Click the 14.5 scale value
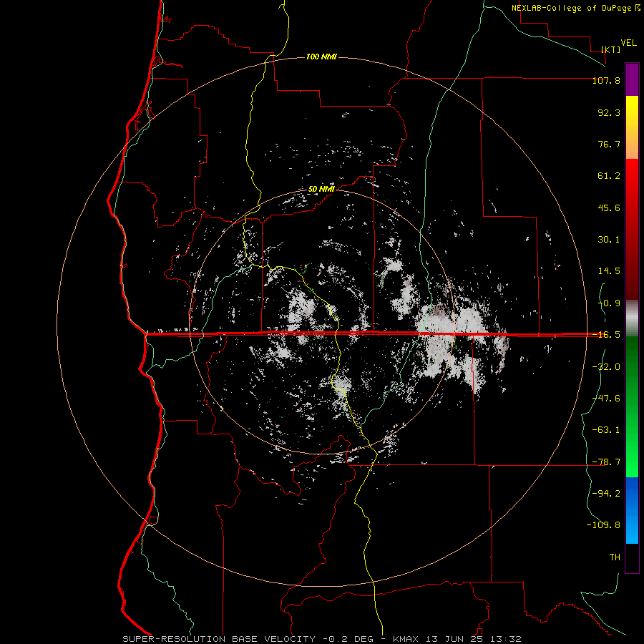 click(x=609, y=271)
